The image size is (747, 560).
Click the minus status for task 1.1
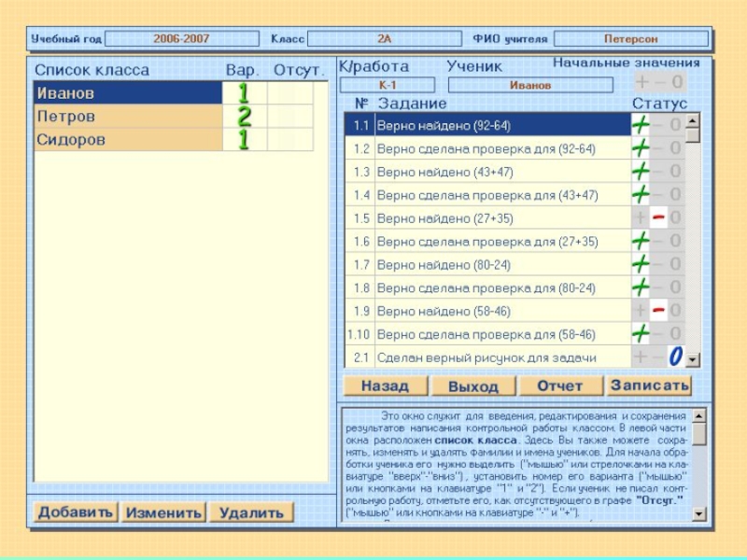[x=658, y=125]
